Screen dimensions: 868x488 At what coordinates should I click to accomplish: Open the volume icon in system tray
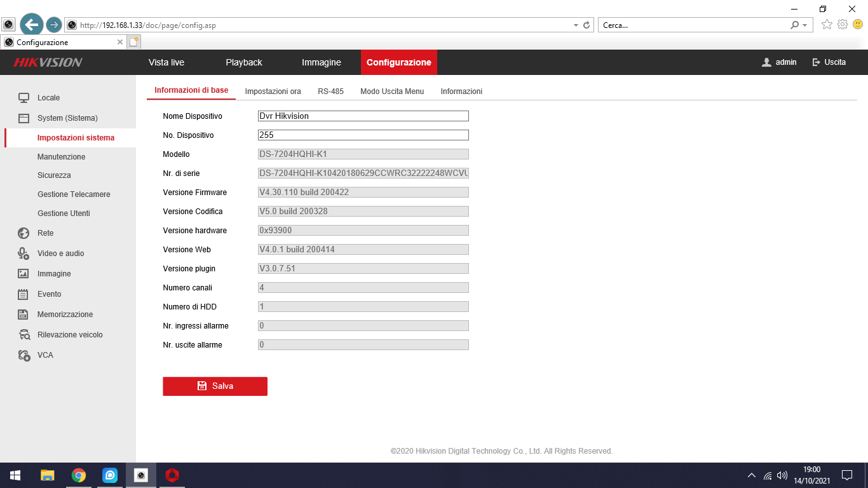pos(781,475)
